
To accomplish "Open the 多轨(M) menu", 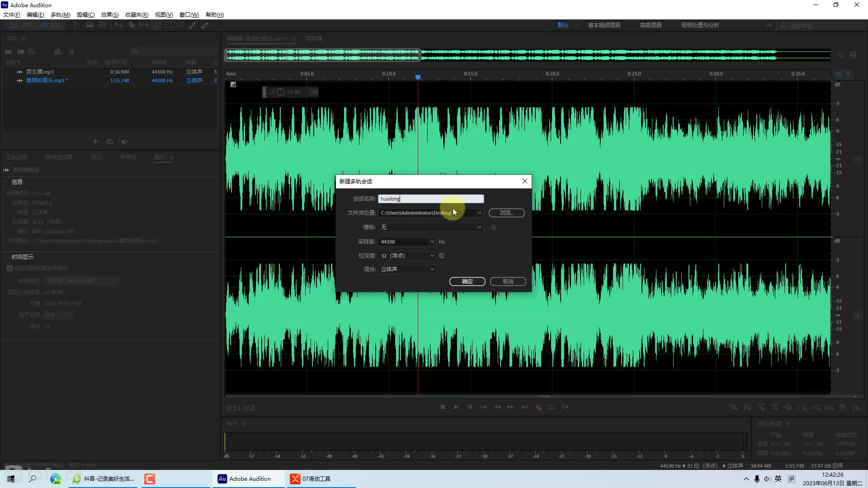I will (x=60, y=15).
